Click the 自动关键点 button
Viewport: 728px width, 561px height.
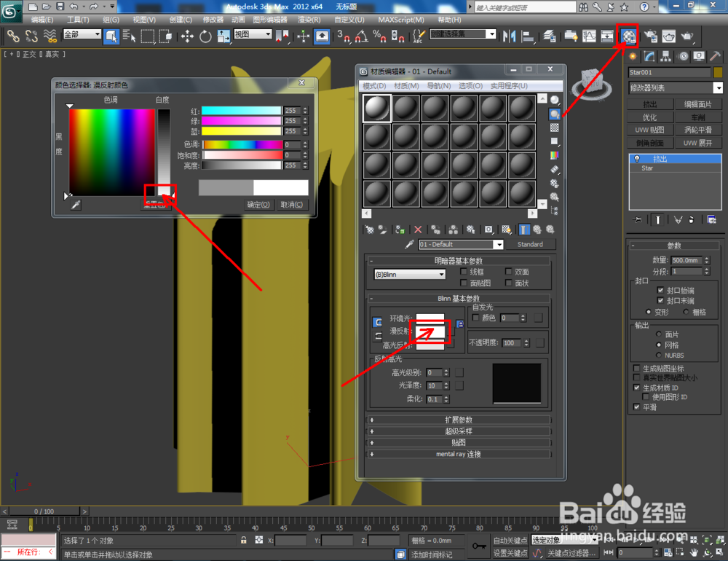tap(510, 540)
